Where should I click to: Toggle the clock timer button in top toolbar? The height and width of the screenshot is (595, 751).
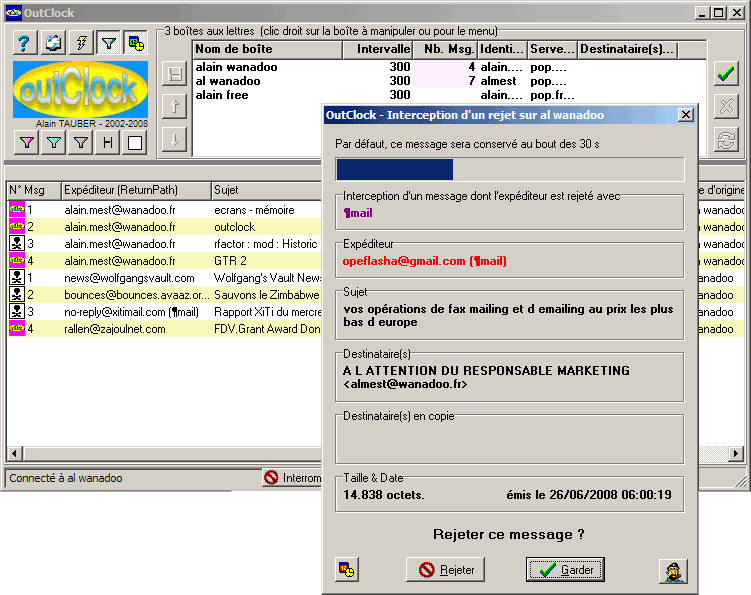[136, 44]
